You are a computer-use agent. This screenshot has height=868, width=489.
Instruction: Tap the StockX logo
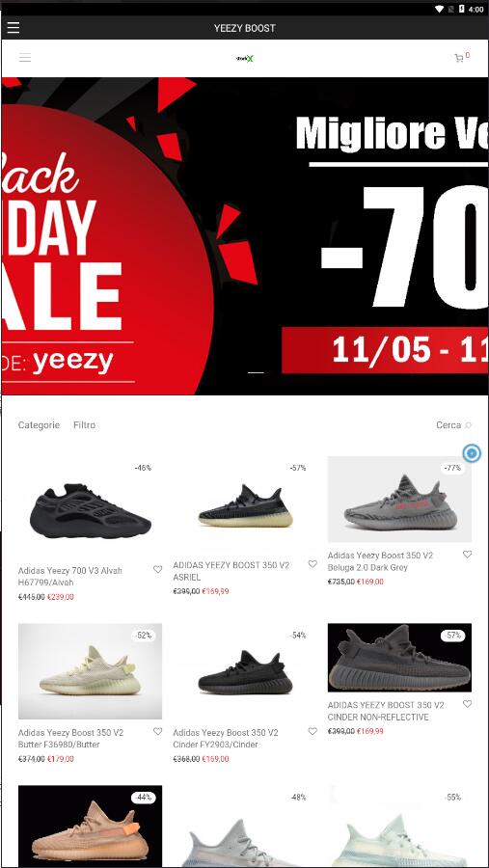(244, 58)
